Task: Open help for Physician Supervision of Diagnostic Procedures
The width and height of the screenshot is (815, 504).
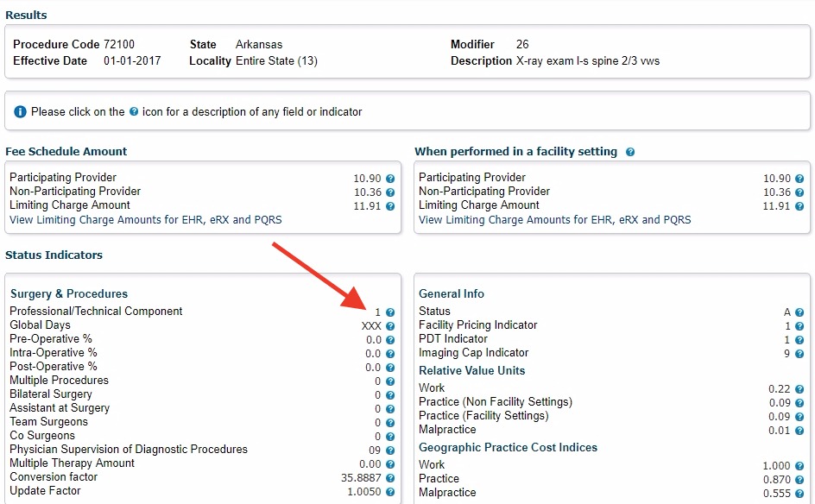Action: pyautogui.click(x=390, y=450)
